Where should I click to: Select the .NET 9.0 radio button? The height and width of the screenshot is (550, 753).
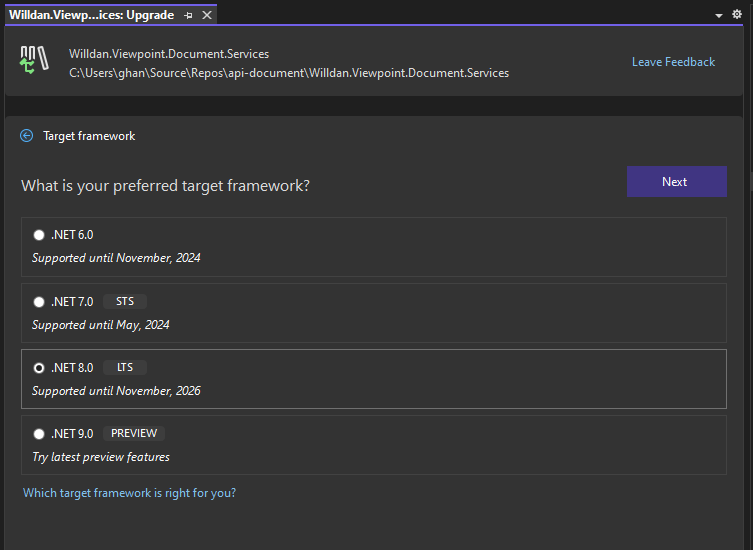point(39,434)
